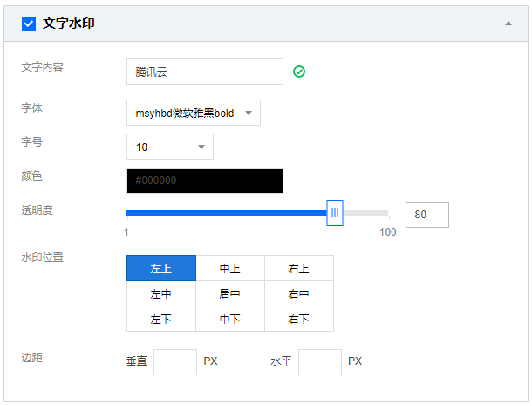This screenshot has width=532, height=406.
Task: Select the 右上 watermark position
Action: click(299, 268)
